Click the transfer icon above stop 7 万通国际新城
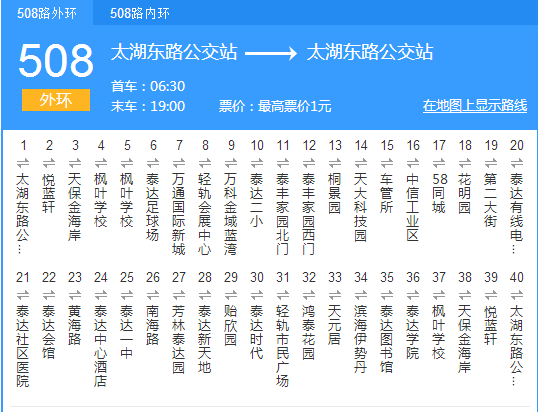This screenshot has width=538, height=412. [179, 163]
